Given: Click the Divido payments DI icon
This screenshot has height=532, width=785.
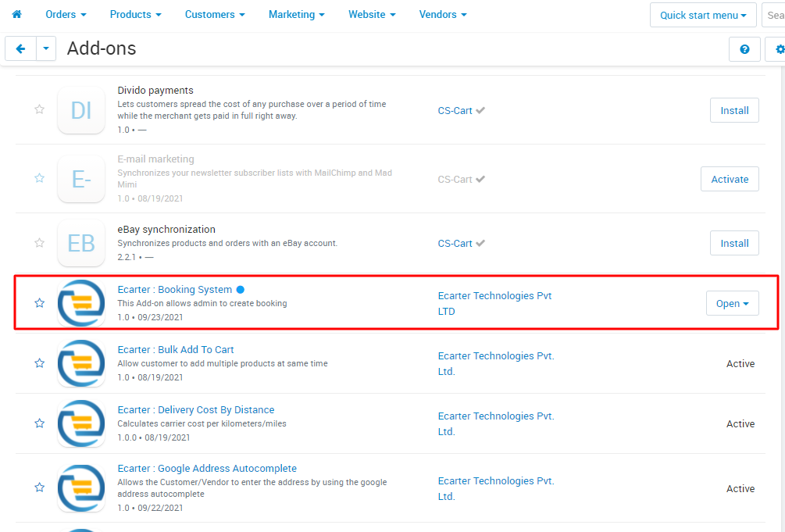Looking at the screenshot, I should [81, 110].
